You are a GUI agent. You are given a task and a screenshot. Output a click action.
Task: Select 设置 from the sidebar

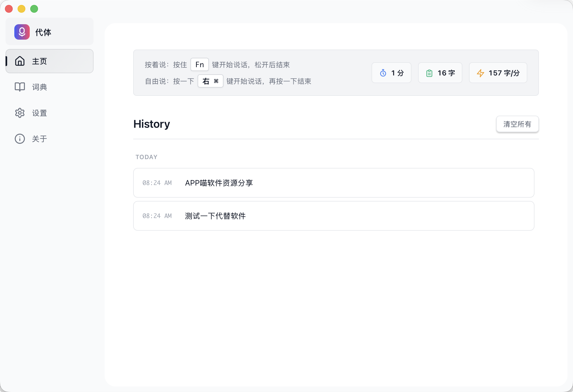coord(39,113)
